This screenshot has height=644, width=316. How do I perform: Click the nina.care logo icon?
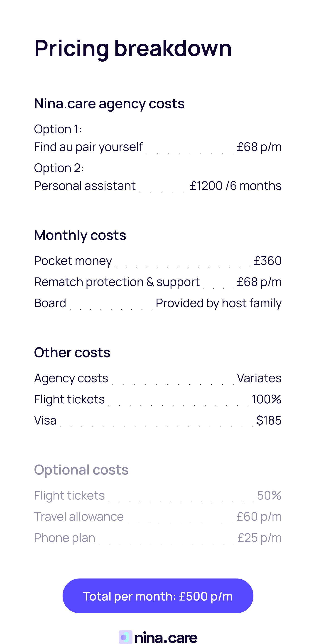click(125, 637)
